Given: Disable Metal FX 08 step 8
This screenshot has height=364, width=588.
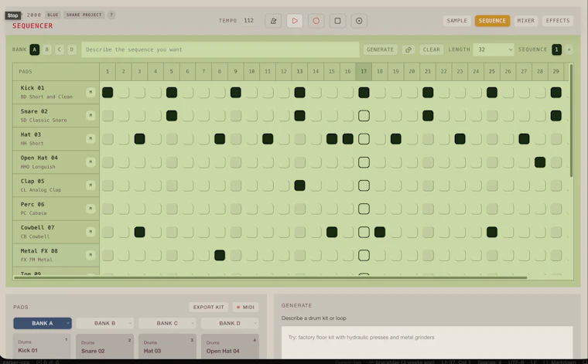Looking at the screenshot, I should (x=220, y=255).
